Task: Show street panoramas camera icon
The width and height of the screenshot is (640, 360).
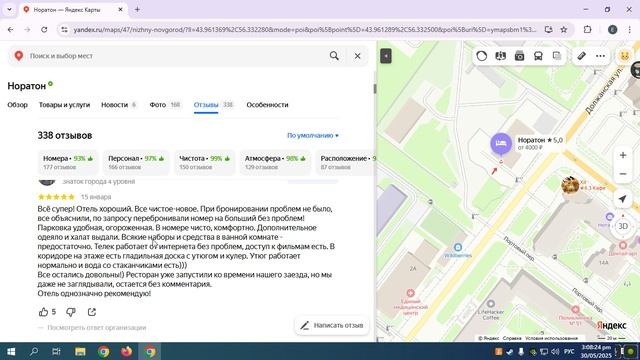Action: click(x=519, y=56)
